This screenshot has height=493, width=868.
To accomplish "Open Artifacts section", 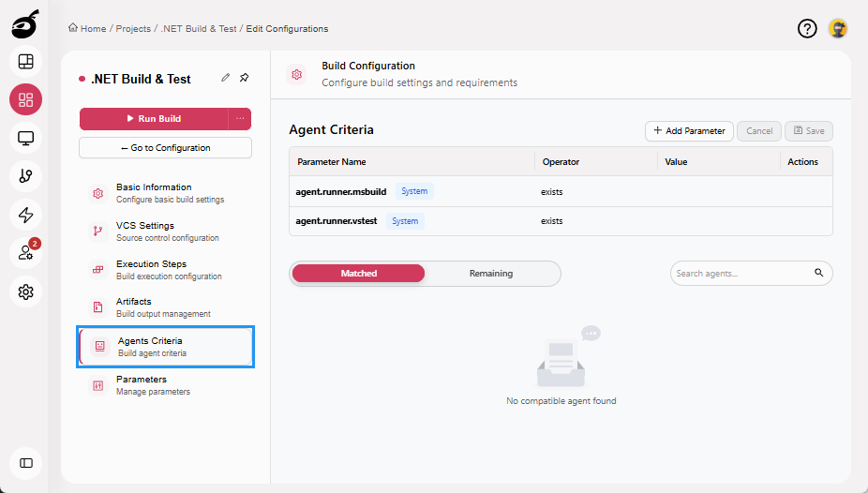I will (166, 307).
